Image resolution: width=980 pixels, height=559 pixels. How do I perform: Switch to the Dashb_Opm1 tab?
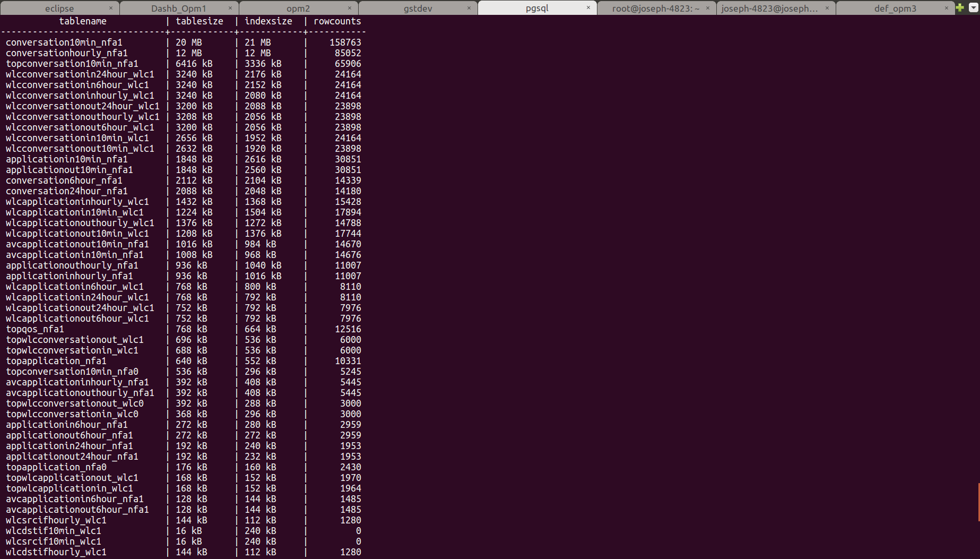(179, 8)
